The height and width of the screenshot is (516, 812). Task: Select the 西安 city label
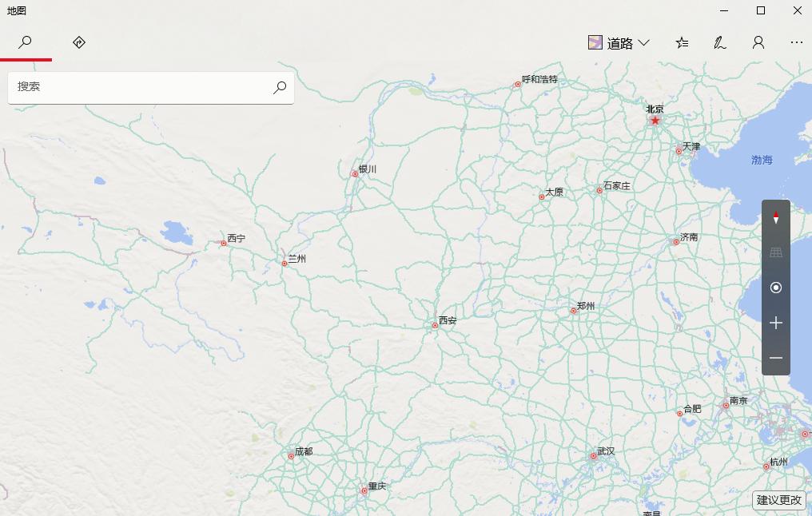[x=448, y=321]
